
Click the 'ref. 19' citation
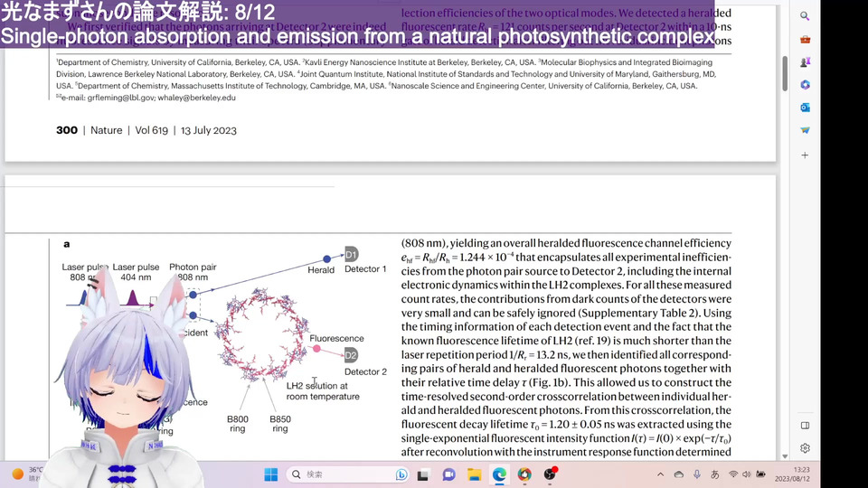pyautogui.click(x=593, y=341)
